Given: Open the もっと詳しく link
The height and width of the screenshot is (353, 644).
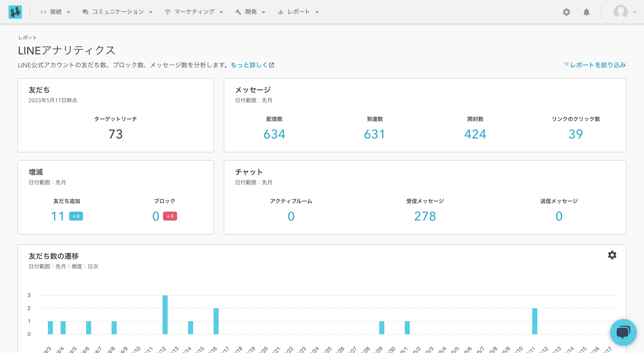Looking at the screenshot, I should point(249,65).
